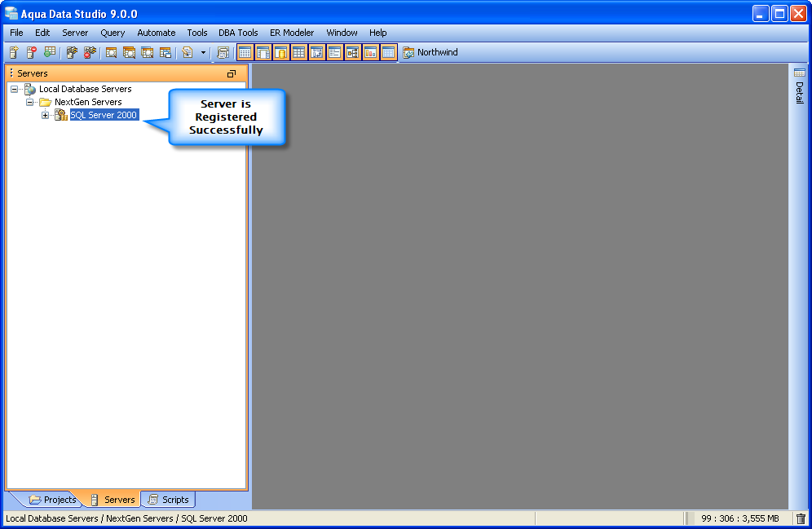Image resolution: width=812 pixels, height=529 pixels.
Task: Click the Servers panel grip handle
Action: click(x=11, y=73)
